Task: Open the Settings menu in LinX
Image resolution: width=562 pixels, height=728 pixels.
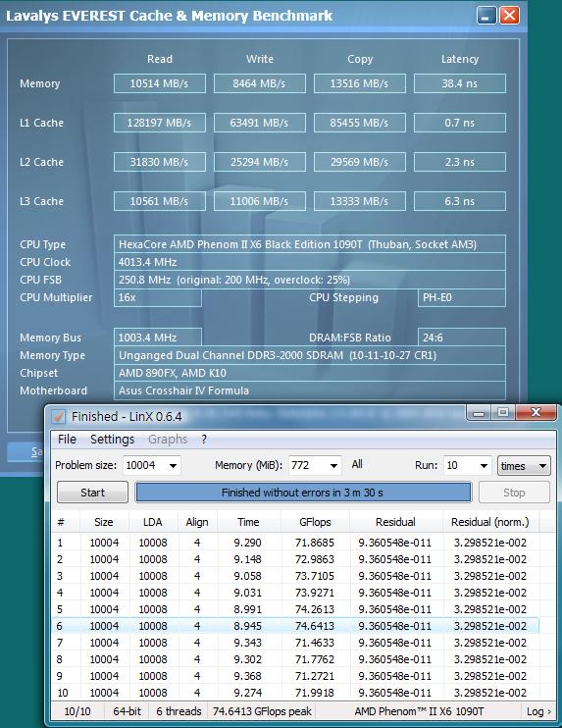Action: (113, 440)
